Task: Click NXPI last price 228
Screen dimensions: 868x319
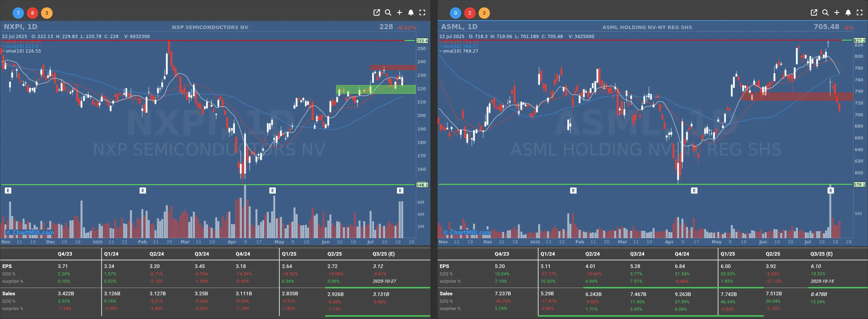Action: click(x=386, y=27)
